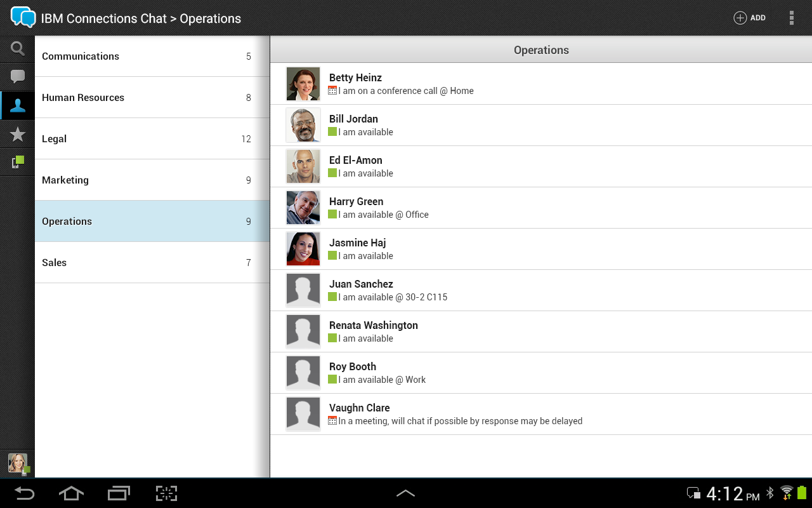Tap Harry Green's green available status icon
812x508 pixels.
pos(332,215)
